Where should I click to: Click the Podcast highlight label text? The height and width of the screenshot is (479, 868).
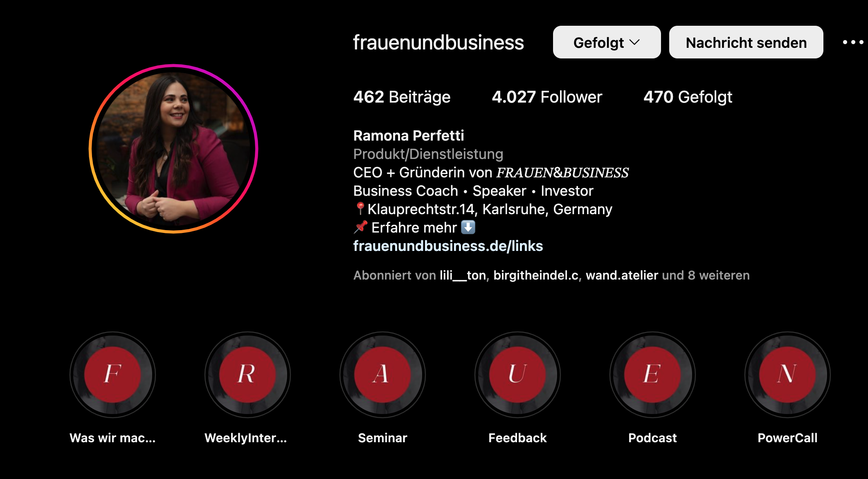coord(652,438)
